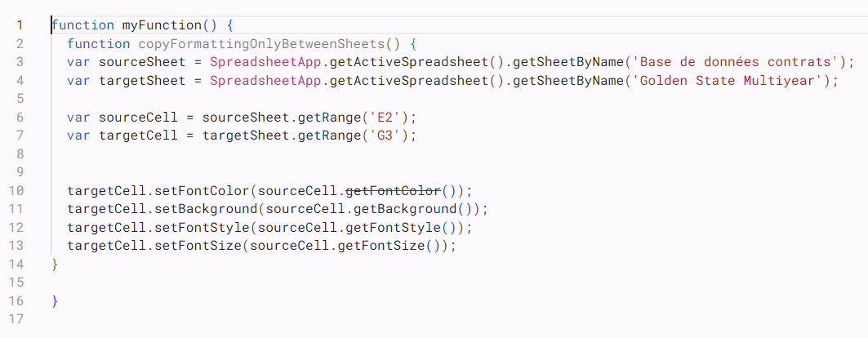Screen dimensions: 868x338
Task: Click line number 17 in the gutter
Action: (20, 319)
